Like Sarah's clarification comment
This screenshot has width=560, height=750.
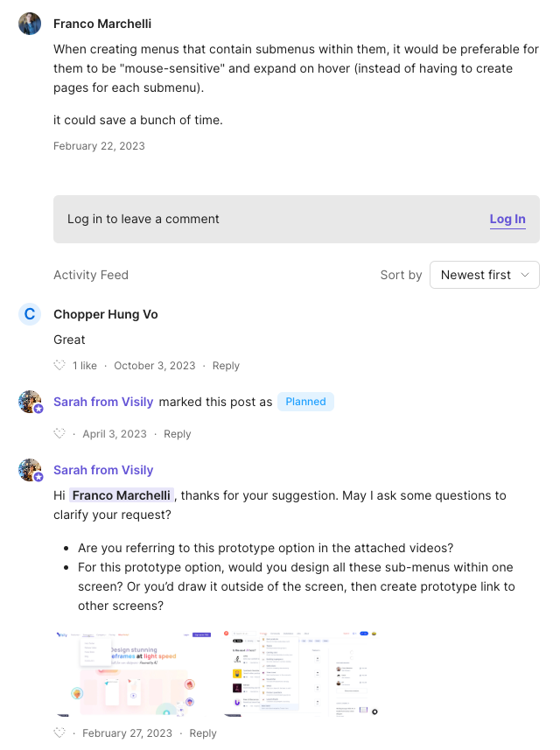pos(59,732)
